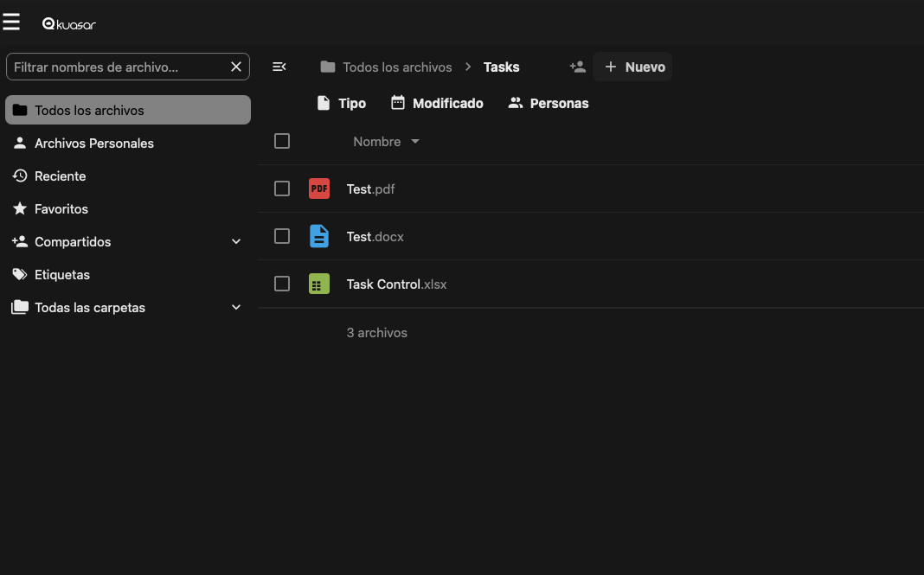The width and height of the screenshot is (924, 575).
Task: Clear the filename filter with the X icon
Action: coord(235,67)
